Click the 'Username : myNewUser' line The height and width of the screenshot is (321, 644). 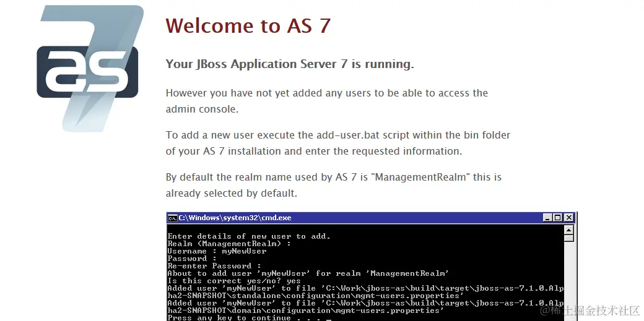point(217,251)
